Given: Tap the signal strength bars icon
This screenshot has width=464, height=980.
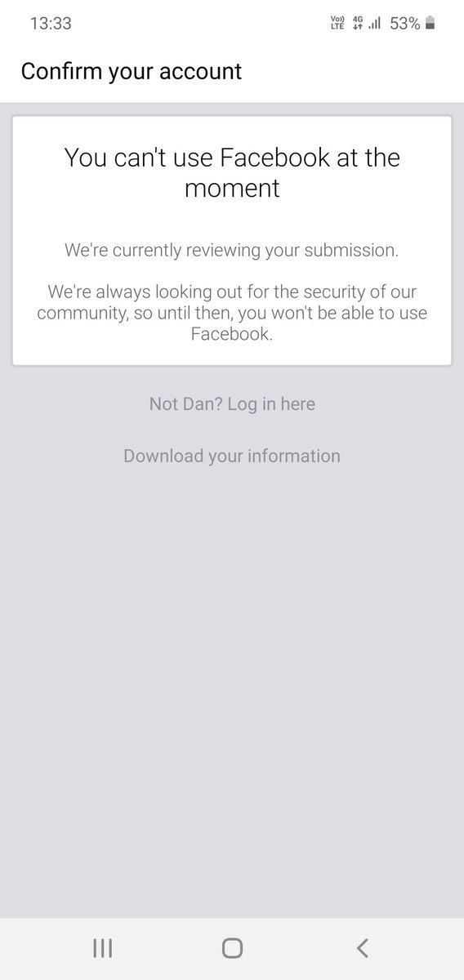Looking at the screenshot, I should 375,24.
